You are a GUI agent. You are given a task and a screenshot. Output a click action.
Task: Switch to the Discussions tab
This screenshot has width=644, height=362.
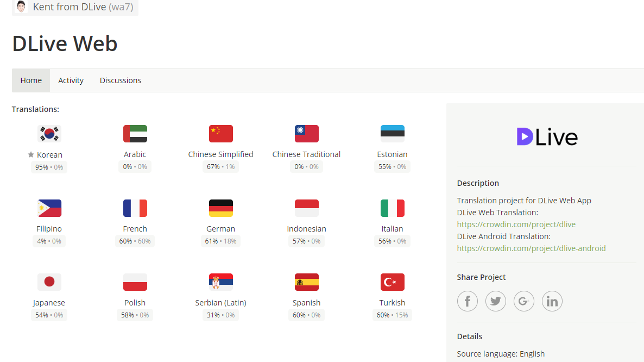(121, 80)
